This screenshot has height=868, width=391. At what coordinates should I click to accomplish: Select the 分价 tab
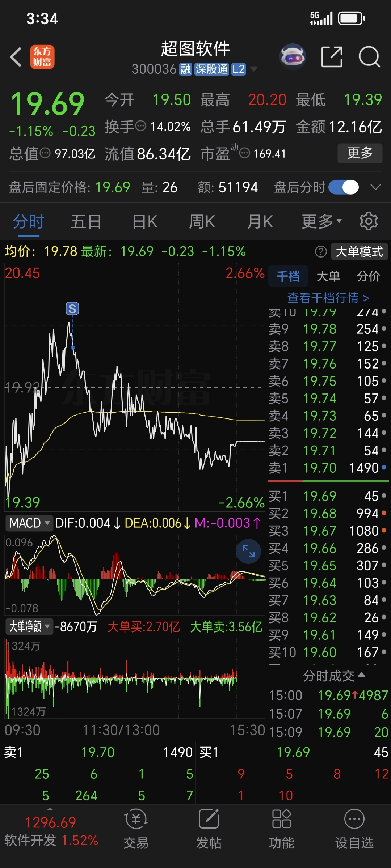point(368,276)
